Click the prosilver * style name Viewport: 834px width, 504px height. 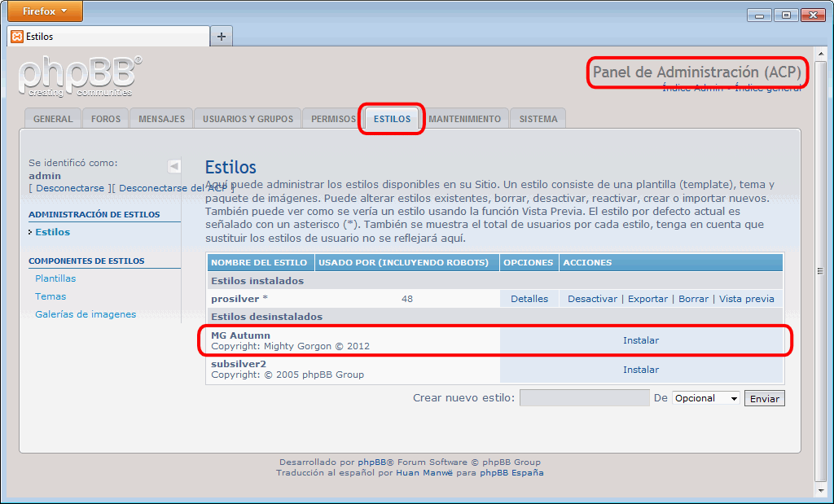(x=239, y=299)
